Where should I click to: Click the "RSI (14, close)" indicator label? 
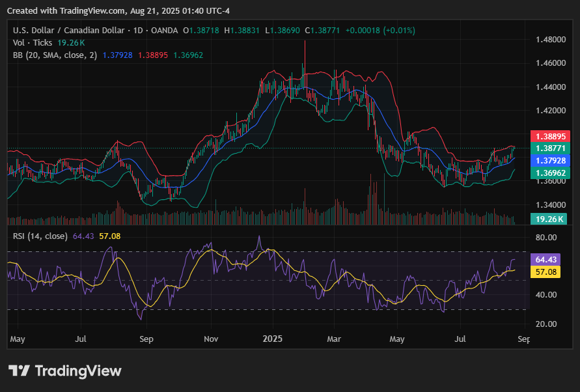click(40, 236)
